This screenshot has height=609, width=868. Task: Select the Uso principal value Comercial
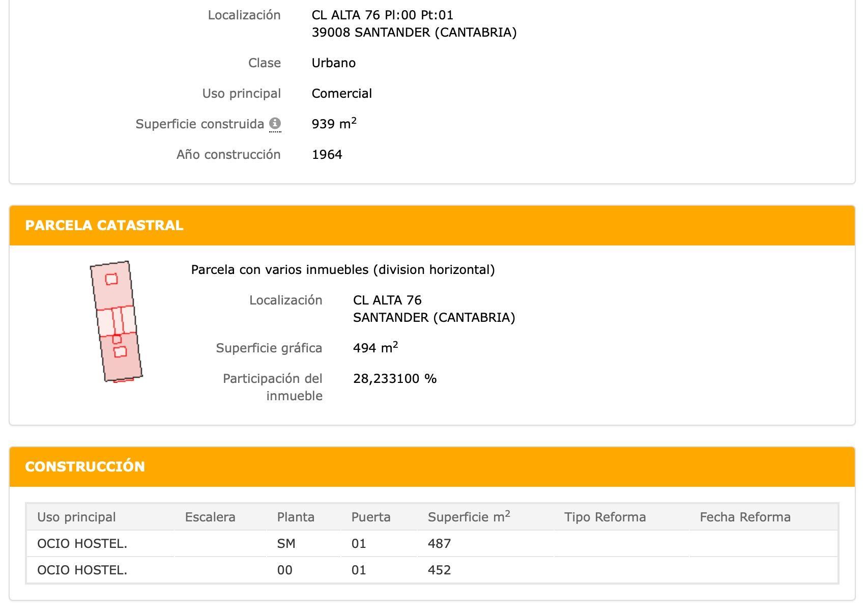click(x=342, y=93)
